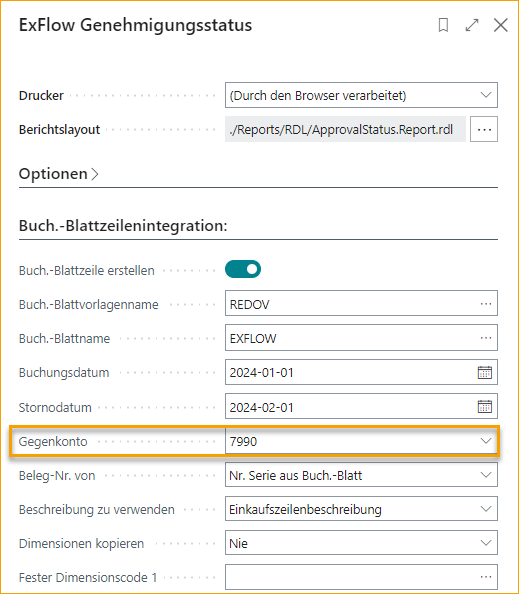The image size is (519, 594).
Task: Click the Drucker label
Action: 41,95
